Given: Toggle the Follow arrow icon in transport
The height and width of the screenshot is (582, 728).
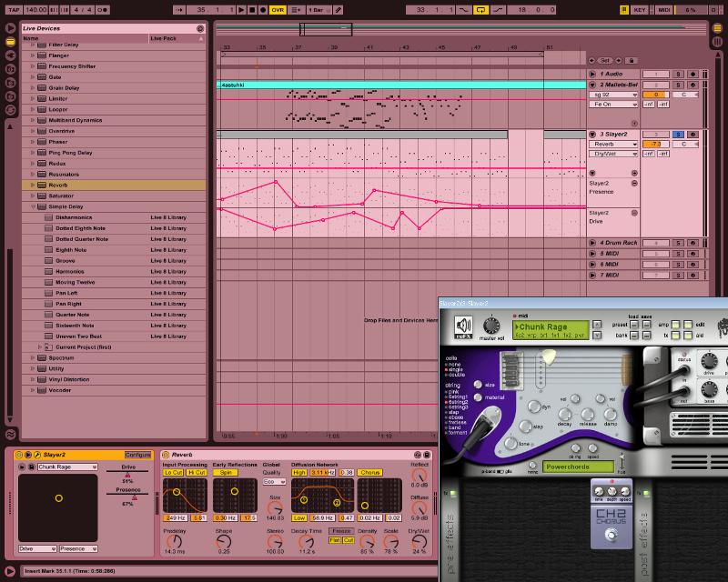Looking at the screenshot, I should point(179,10).
